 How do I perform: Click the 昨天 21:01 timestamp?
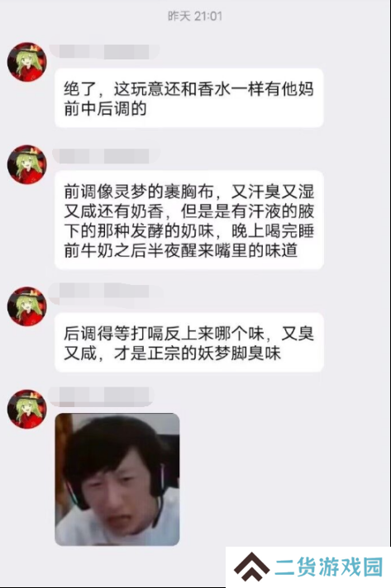click(x=195, y=16)
